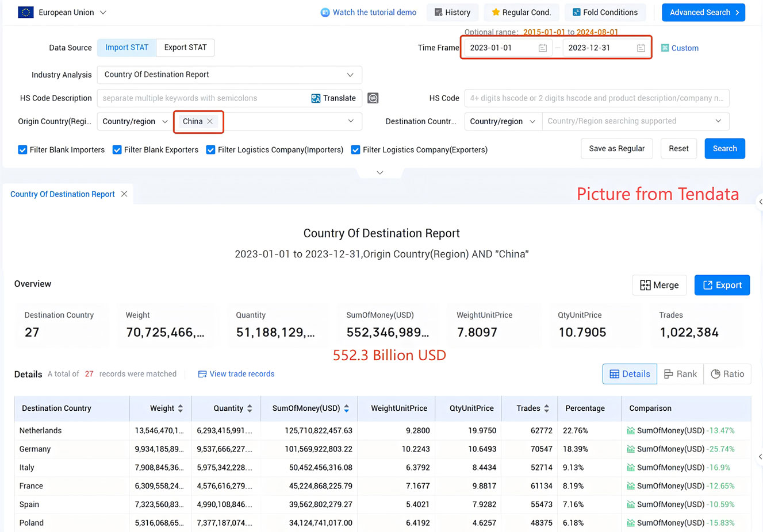Click the HS Code input field
The width and height of the screenshot is (763, 532).
coord(597,98)
